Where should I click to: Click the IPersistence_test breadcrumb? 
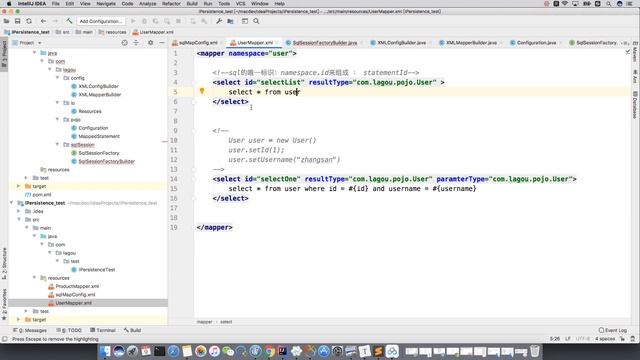(x=27, y=32)
